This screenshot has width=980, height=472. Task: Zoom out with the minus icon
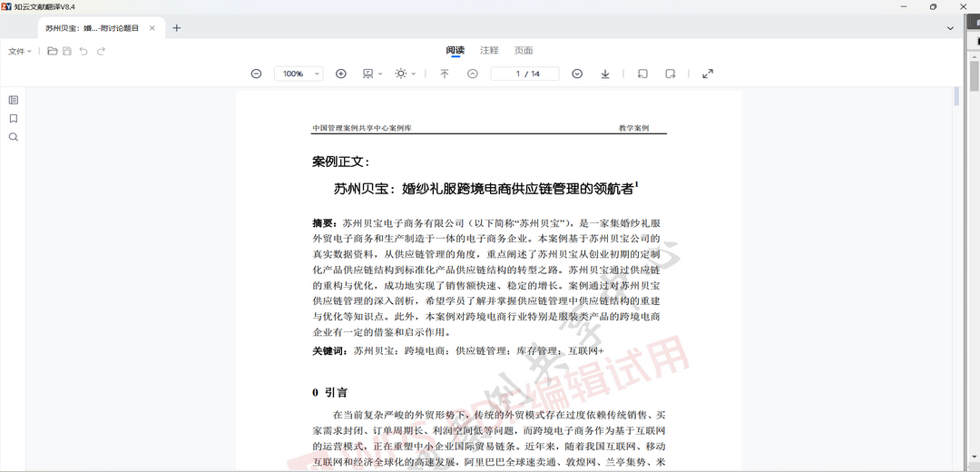(x=256, y=74)
